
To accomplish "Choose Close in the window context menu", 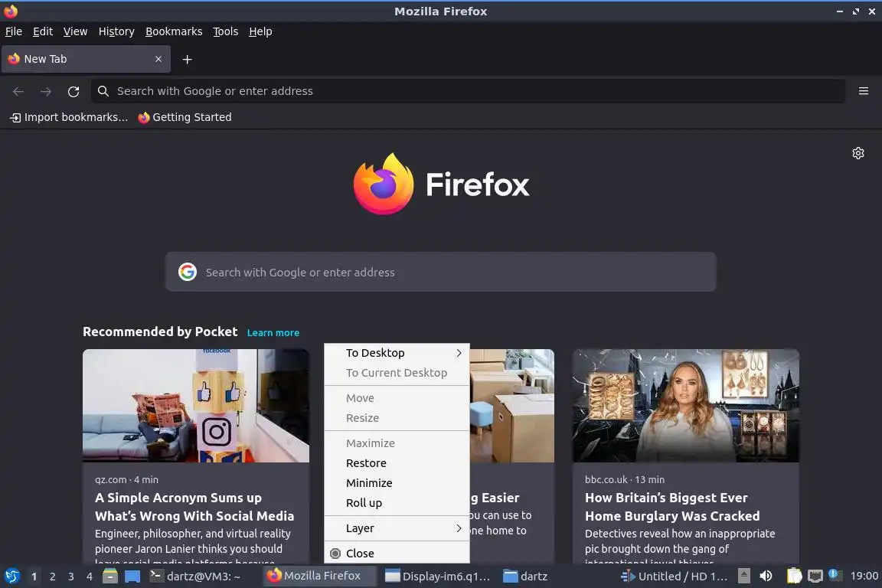I will point(397,554).
